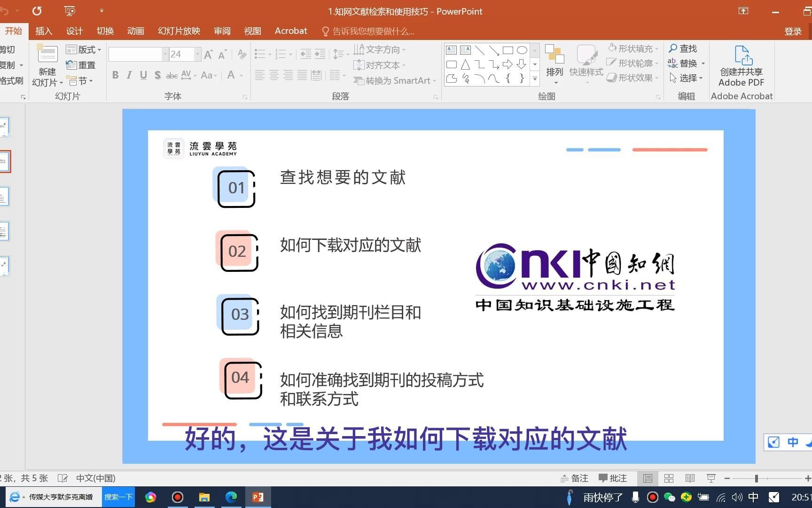The image size is (812, 508).
Task: Switch to 插入 Insert tab
Action: coord(44,31)
